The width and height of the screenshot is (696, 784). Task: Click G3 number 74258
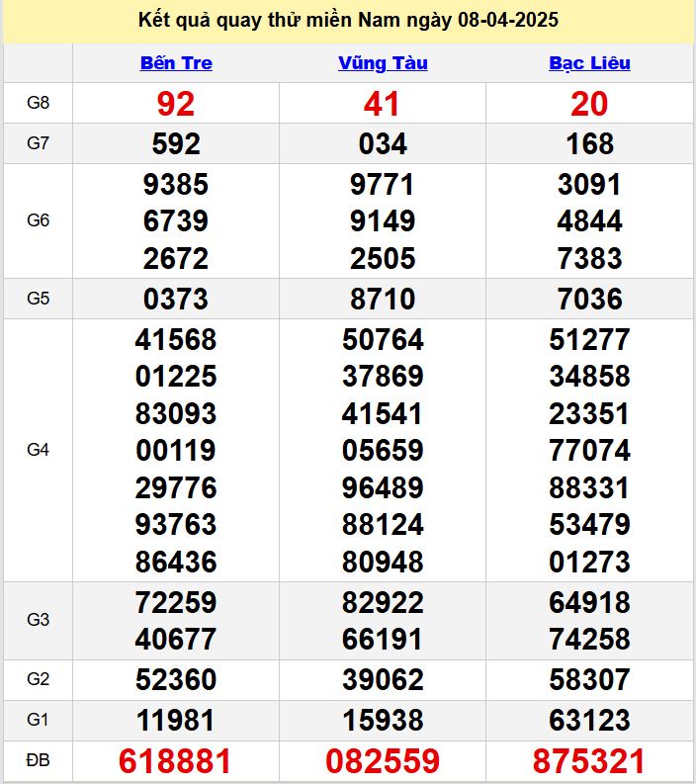coord(589,639)
